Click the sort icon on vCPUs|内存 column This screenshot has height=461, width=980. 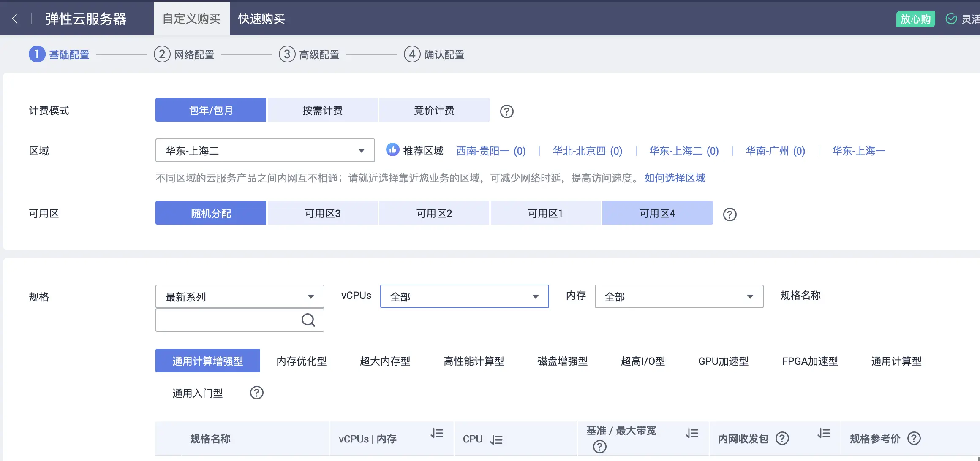pos(436,433)
